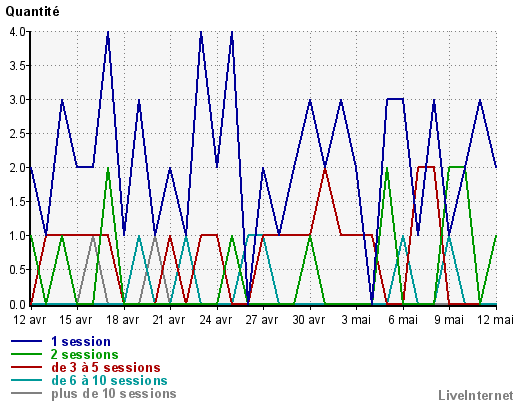Click the '0.5' y-axis value
This screenshot has width=520, height=405.
pyautogui.click(x=18, y=270)
